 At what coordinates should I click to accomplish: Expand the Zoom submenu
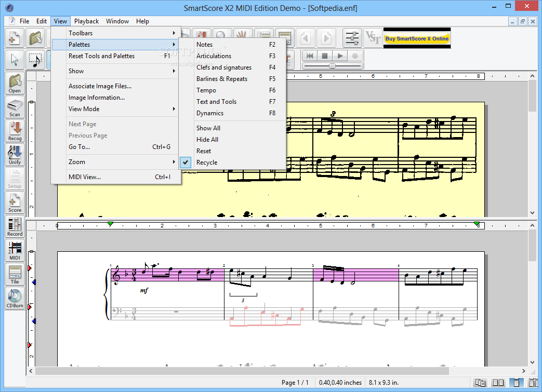tap(116, 162)
